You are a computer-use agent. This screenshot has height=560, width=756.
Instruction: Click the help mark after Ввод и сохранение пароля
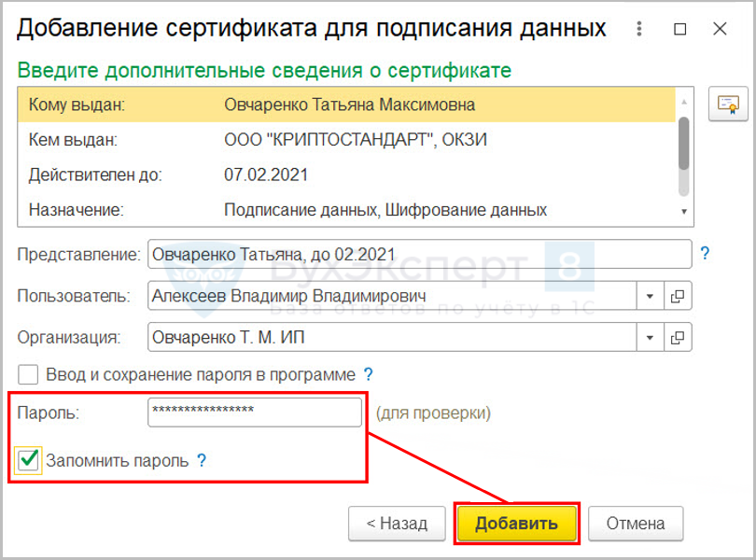pos(368,374)
